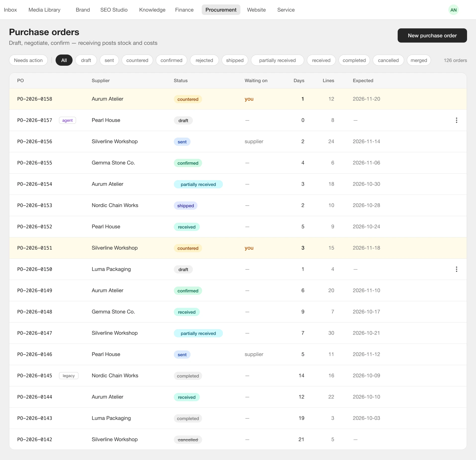
Task: Switch to the Finance tab
Action: [x=184, y=10]
